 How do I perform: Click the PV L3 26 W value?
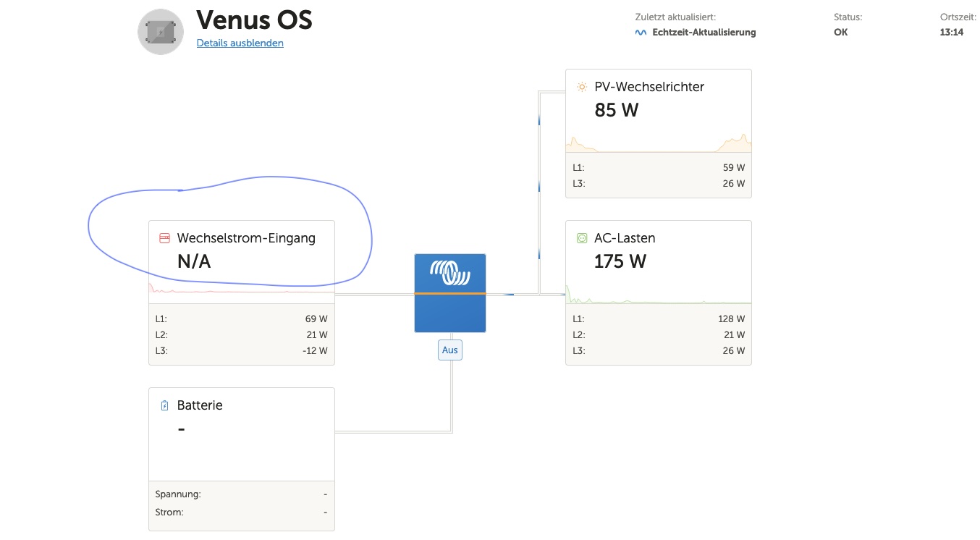point(734,183)
